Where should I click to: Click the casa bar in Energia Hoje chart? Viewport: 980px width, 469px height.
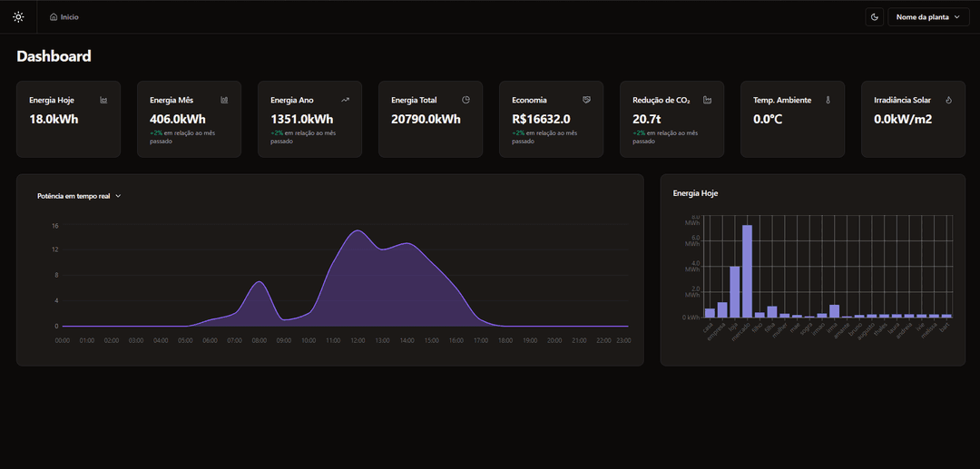(710, 313)
